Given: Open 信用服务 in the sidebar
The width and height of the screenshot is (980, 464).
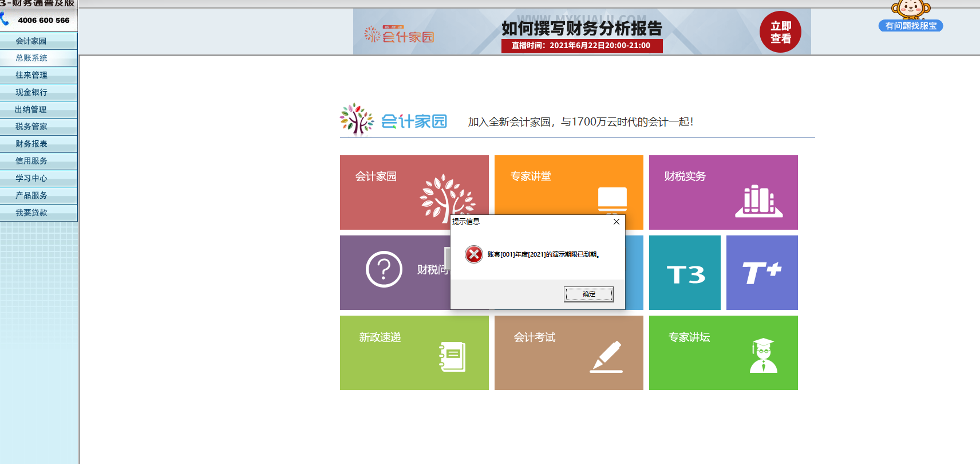Looking at the screenshot, I should point(38,162).
